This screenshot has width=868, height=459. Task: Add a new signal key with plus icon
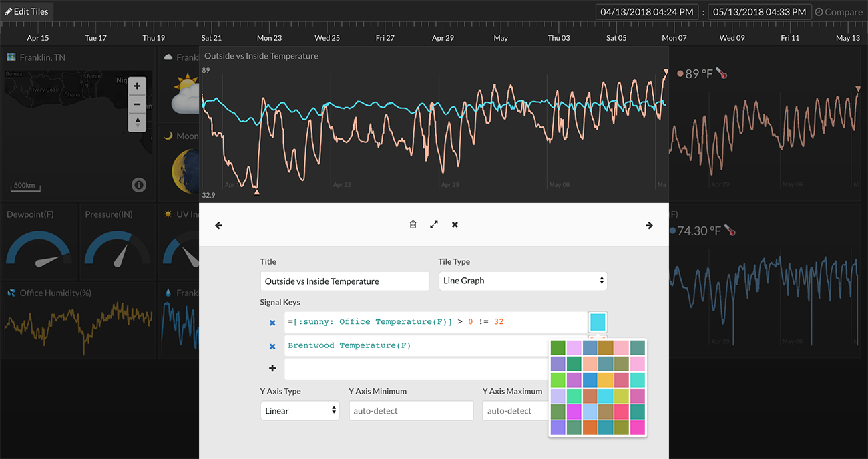coord(272,369)
